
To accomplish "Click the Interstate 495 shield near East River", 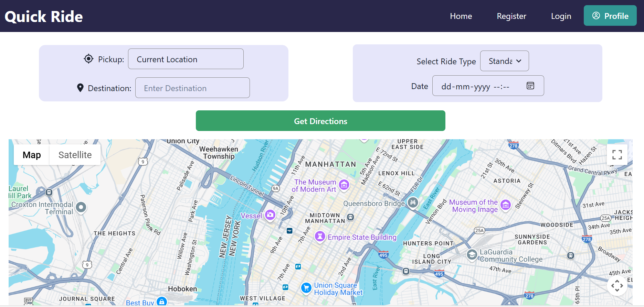I will [x=383, y=255].
